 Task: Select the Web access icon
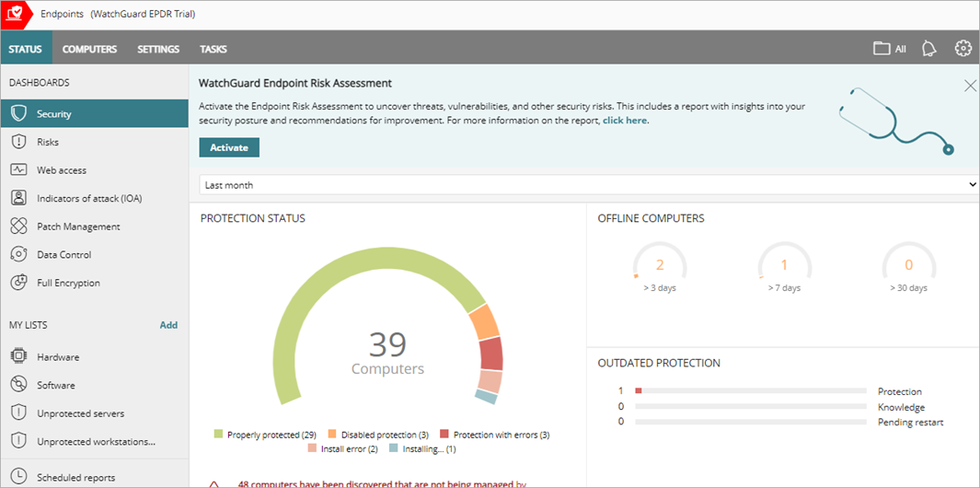[x=18, y=170]
